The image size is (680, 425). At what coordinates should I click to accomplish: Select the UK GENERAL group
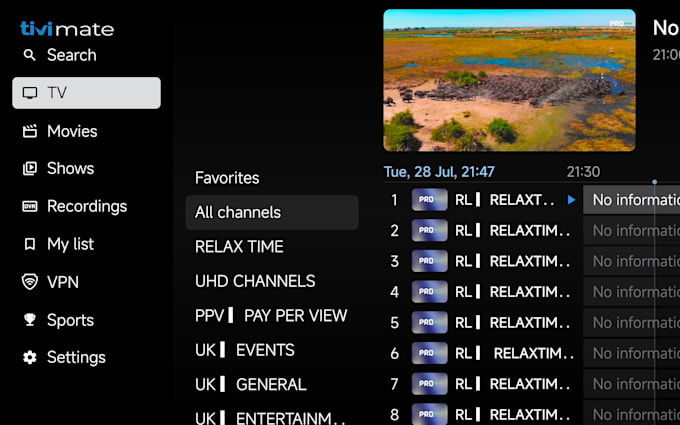point(251,384)
